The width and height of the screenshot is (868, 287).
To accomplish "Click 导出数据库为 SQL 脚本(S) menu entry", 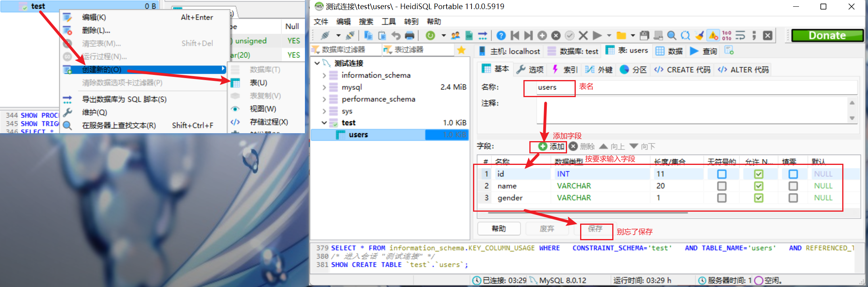I will coord(124,99).
